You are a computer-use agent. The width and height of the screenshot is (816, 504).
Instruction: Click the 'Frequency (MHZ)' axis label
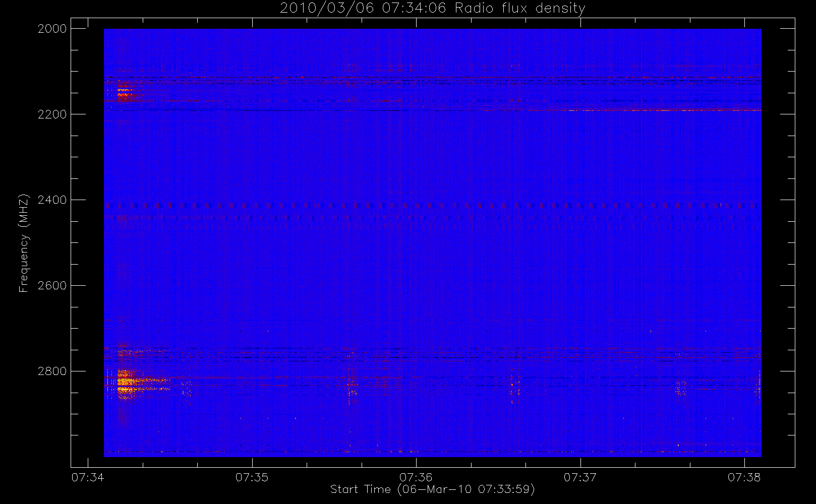pos(24,243)
